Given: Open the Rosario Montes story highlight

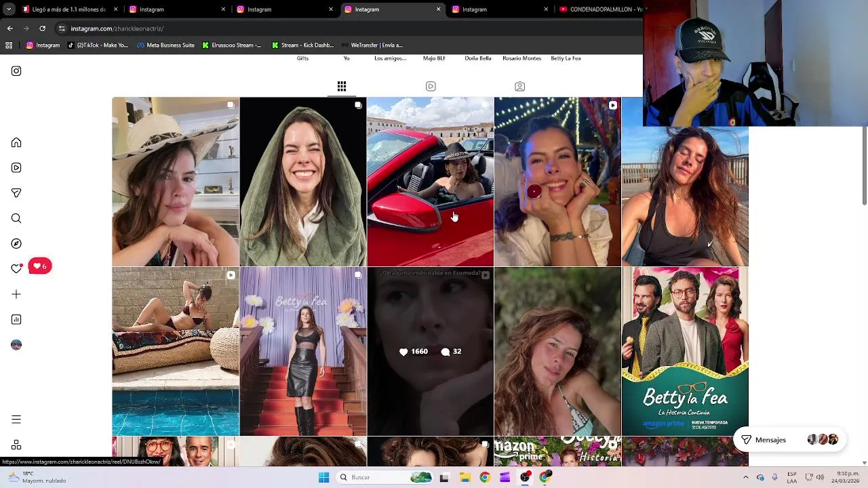Looking at the screenshot, I should click(x=522, y=58).
